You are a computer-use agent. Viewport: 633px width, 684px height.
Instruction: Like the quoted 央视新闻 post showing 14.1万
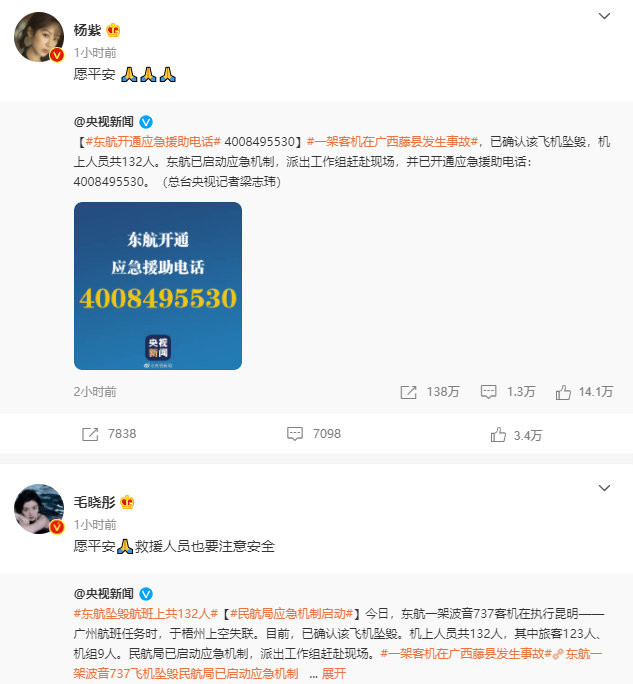click(563, 392)
